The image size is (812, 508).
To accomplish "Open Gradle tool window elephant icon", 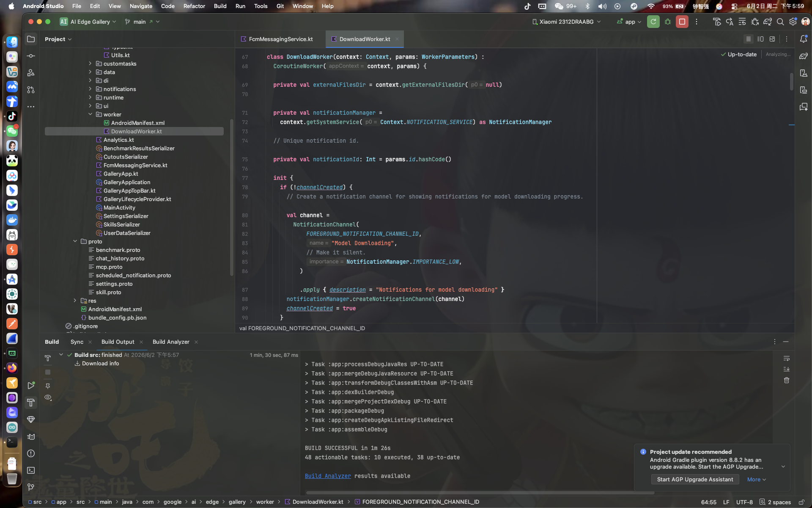I will [804, 56].
